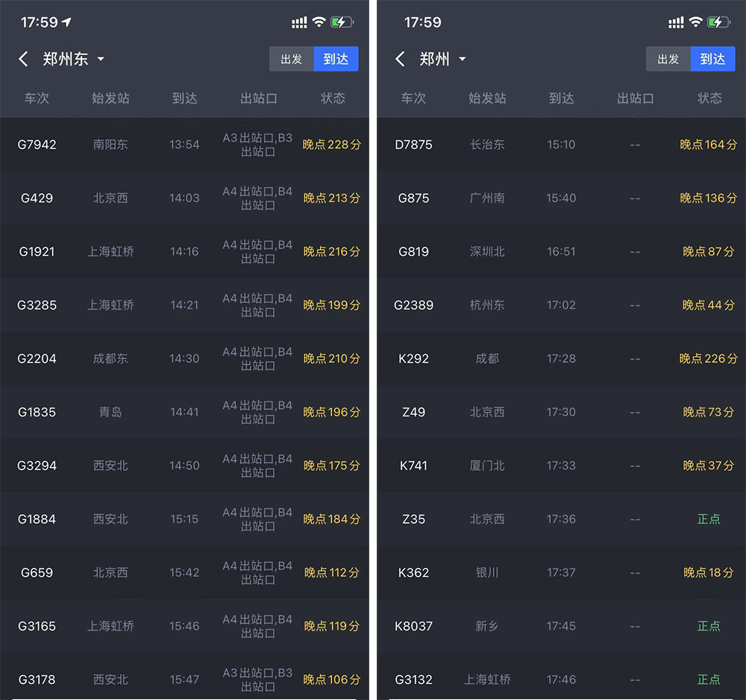The width and height of the screenshot is (746, 700).
Task: Tap location arrow icon in left status bar
Action: (x=67, y=22)
